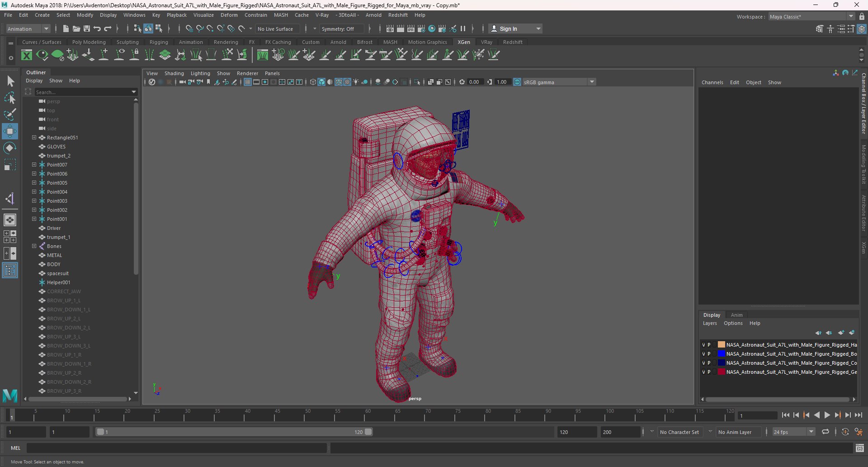Click Play backwards button
The height and width of the screenshot is (467, 868).
tap(816, 415)
